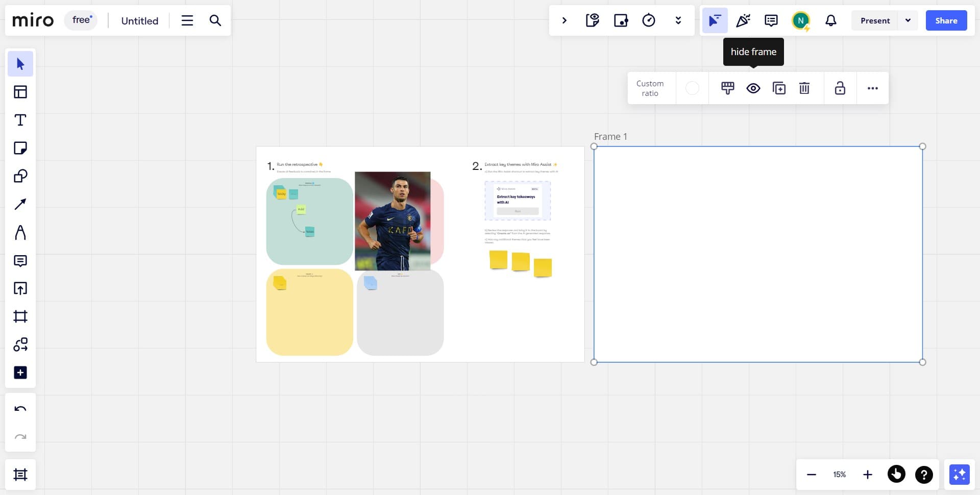980x495 pixels.
Task: Open the templates panel
Action: 20,92
